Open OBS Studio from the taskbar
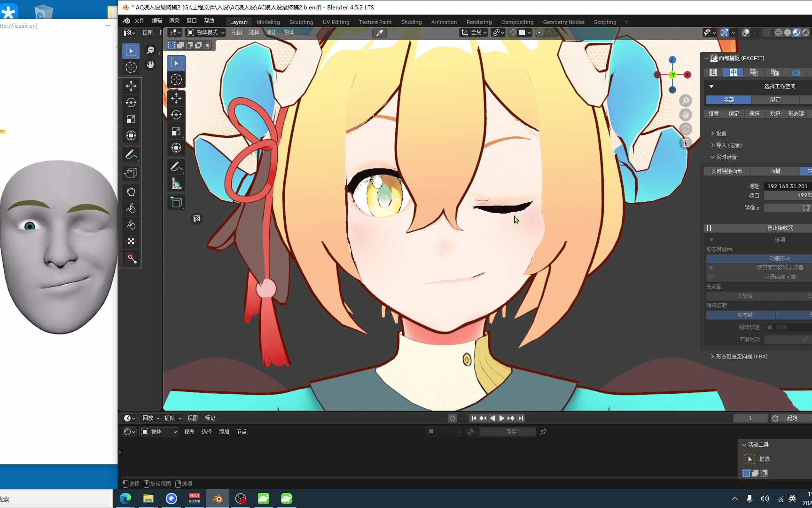812x508 pixels. (x=241, y=499)
